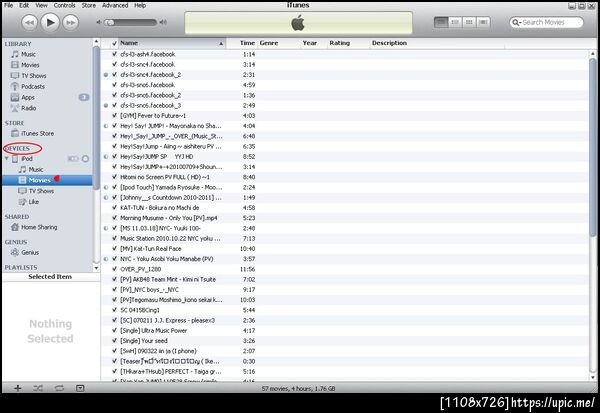
Task: Open Genius in the sidebar
Action: (30, 252)
